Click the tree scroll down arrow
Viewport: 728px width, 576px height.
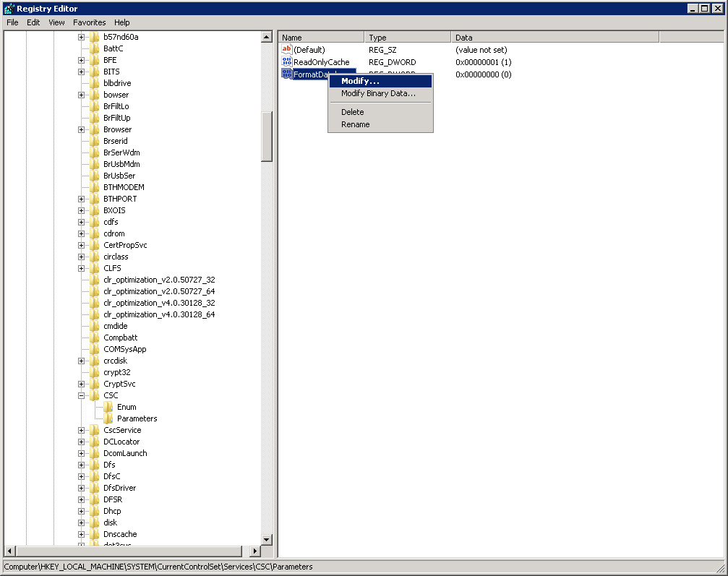[x=267, y=539]
